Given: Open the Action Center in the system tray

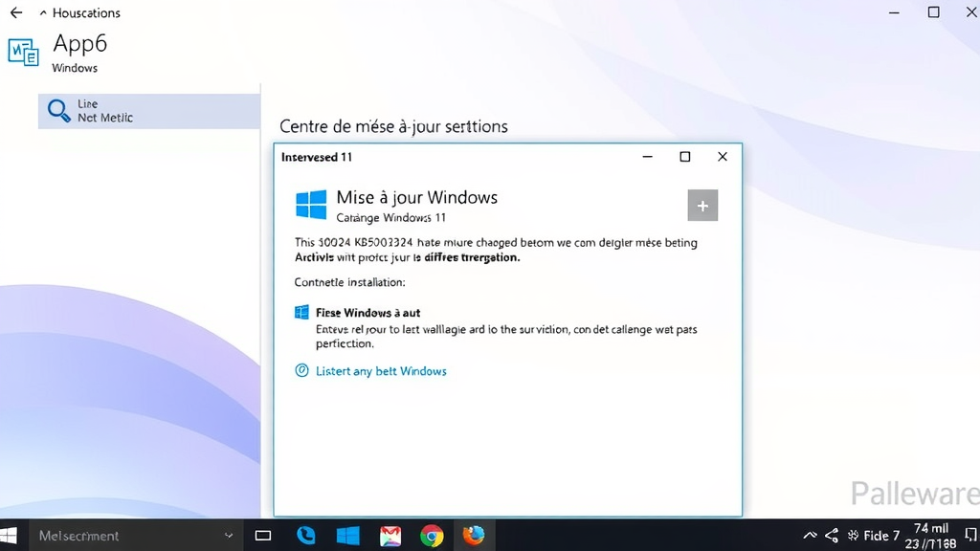Looking at the screenshot, I should 969,536.
